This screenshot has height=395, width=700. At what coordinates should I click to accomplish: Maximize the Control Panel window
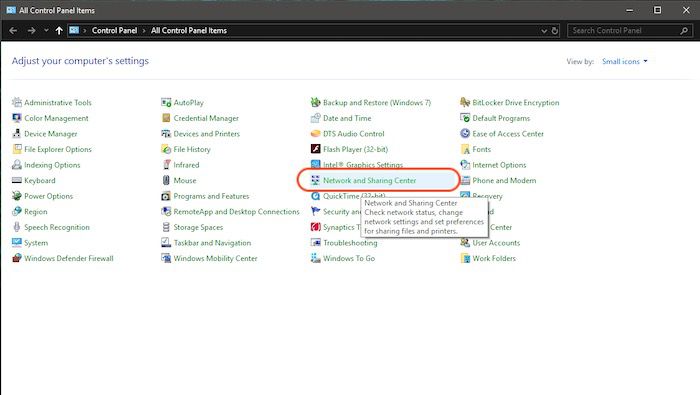[x=657, y=10]
